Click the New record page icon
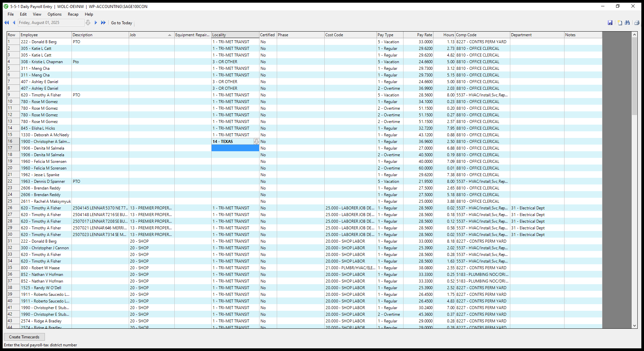 (x=620, y=23)
